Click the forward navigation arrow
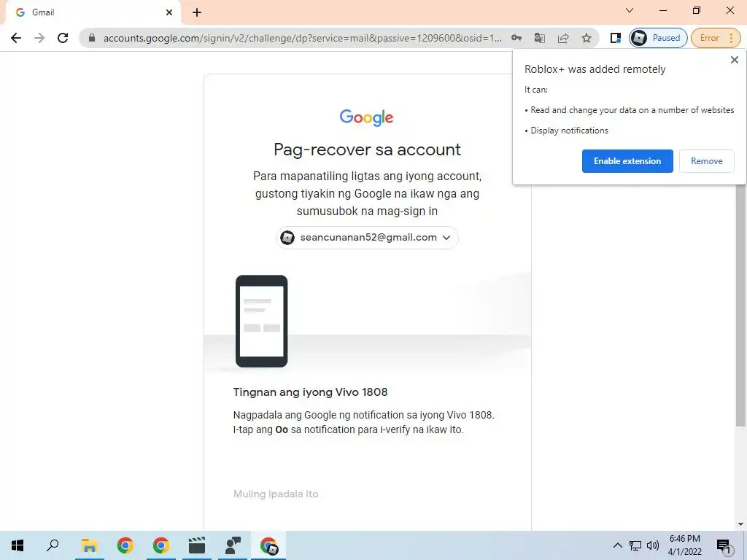 point(39,38)
